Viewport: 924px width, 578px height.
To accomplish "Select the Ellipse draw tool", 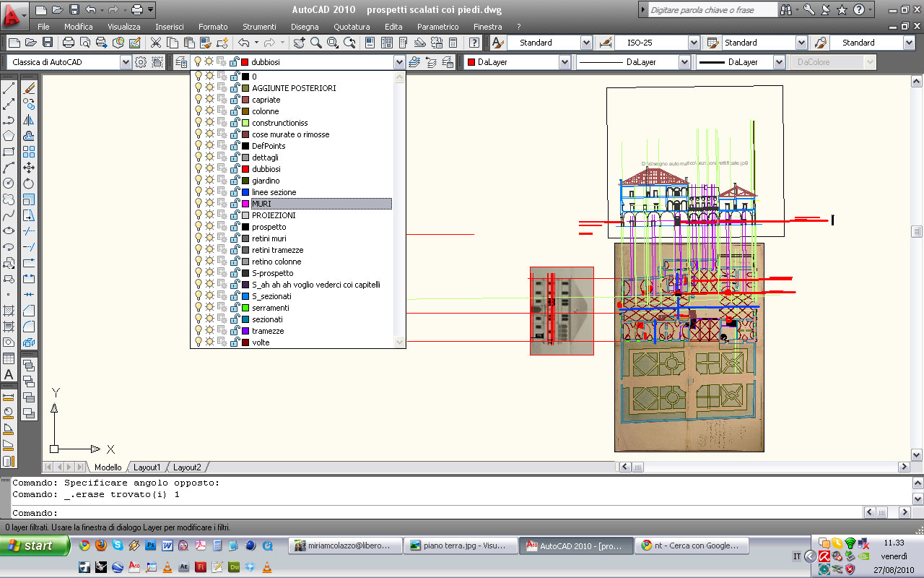I will pyautogui.click(x=9, y=231).
